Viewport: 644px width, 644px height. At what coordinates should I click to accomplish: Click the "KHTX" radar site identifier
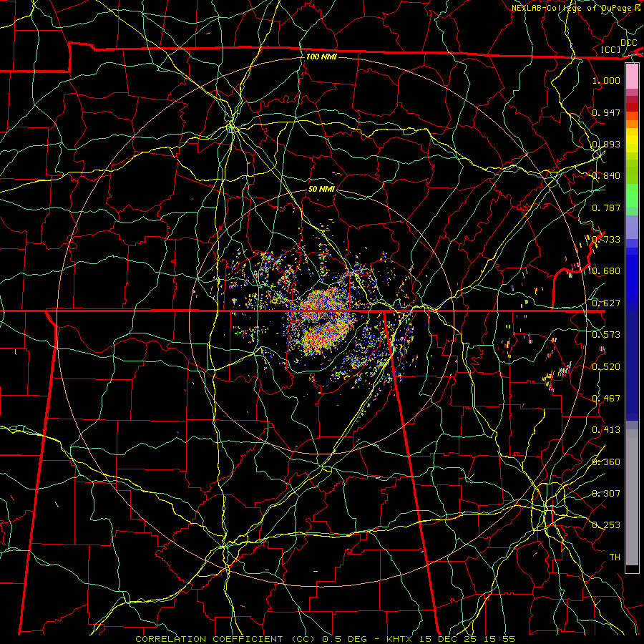coord(401,639)
